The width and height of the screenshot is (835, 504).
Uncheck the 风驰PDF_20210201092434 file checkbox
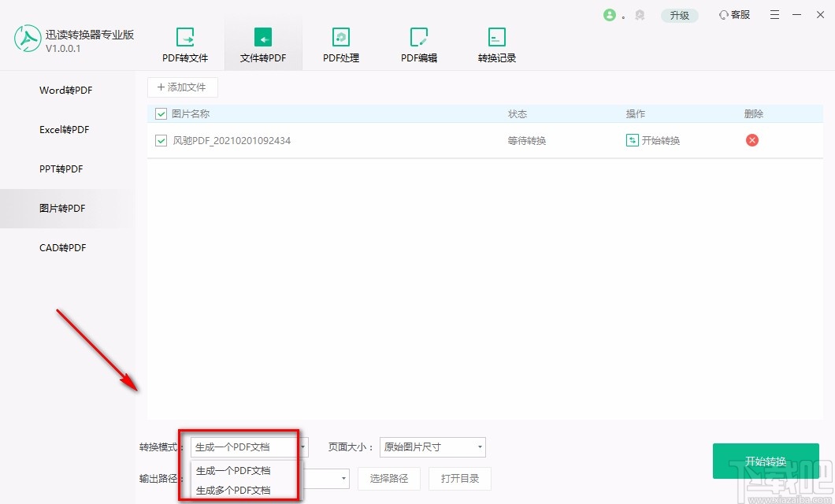coord(160,140)
